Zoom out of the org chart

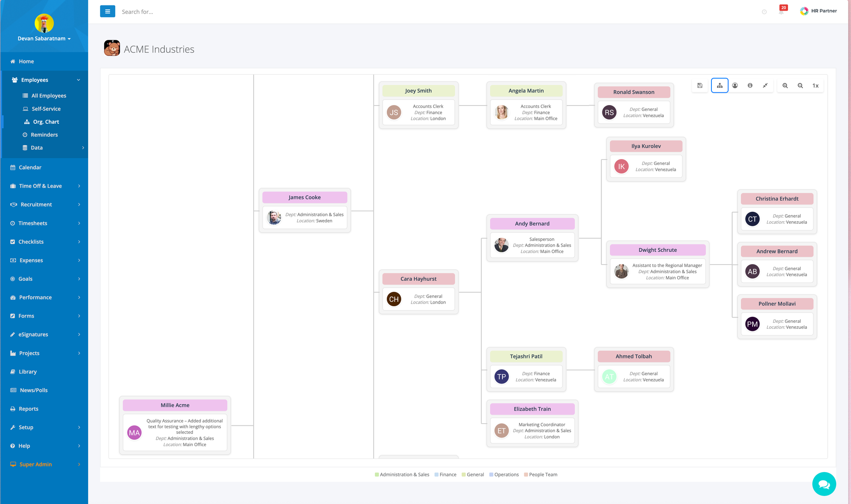coord(800,85)
